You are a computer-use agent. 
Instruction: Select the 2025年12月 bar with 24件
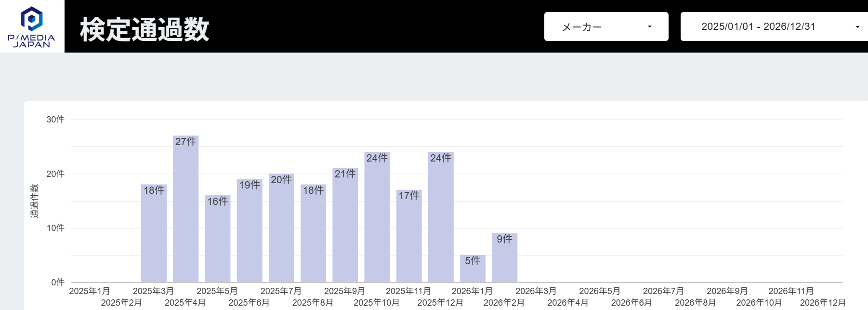[441, 219]
